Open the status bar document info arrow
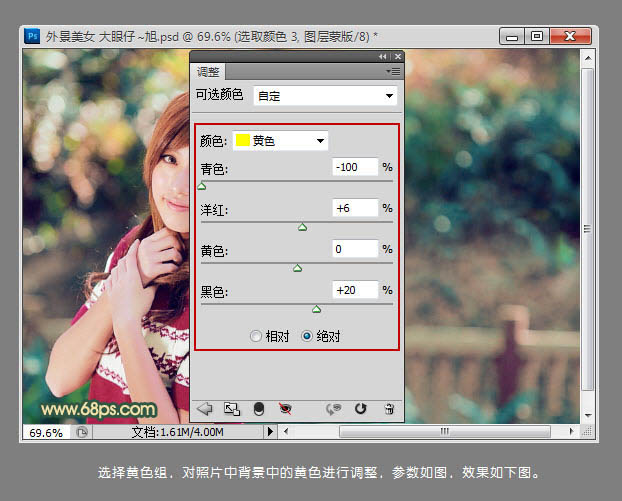The width and height of the screenshot is (622, 501). point(268,433)
